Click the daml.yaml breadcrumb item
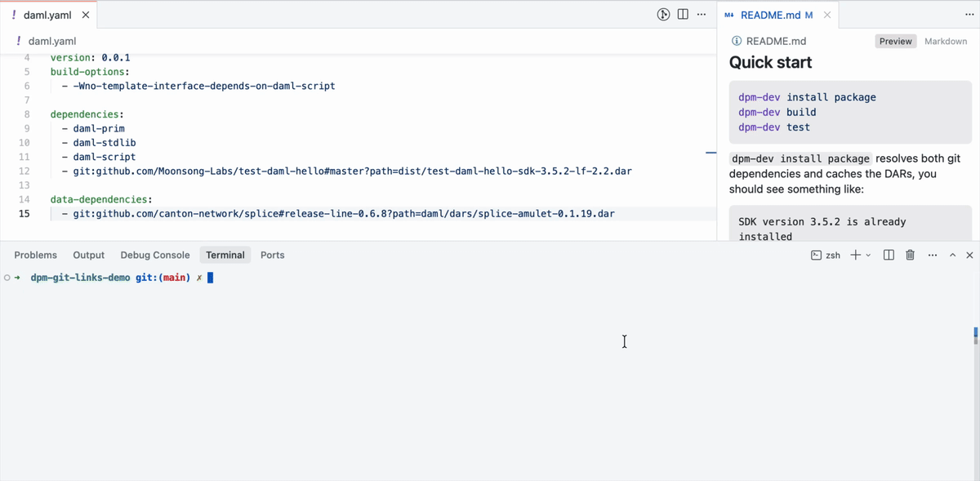The image size is (980, 481). pos(52,41)
